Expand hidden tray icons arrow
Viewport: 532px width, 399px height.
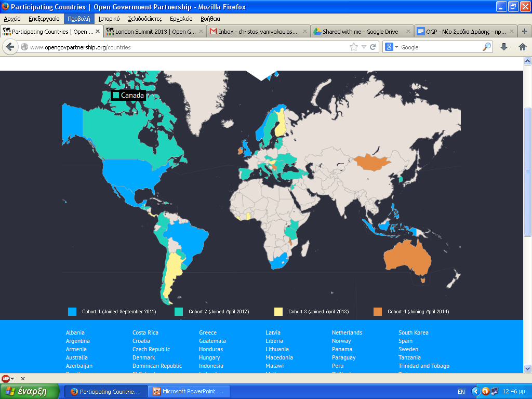(476, 392)
